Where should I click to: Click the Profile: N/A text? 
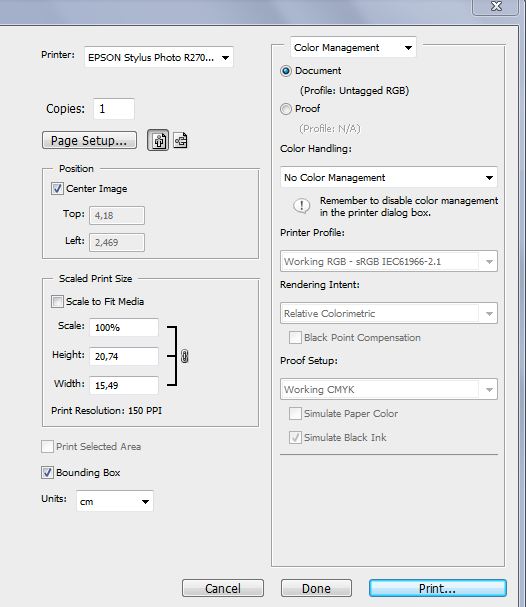pyautogui.click(x=330, y=129)
